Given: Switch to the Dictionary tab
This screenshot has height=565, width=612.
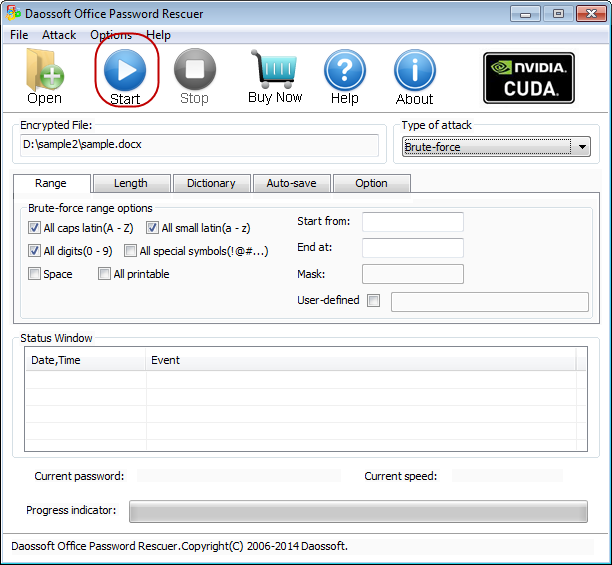Looking at the screenshot, I should pos(211,183).
